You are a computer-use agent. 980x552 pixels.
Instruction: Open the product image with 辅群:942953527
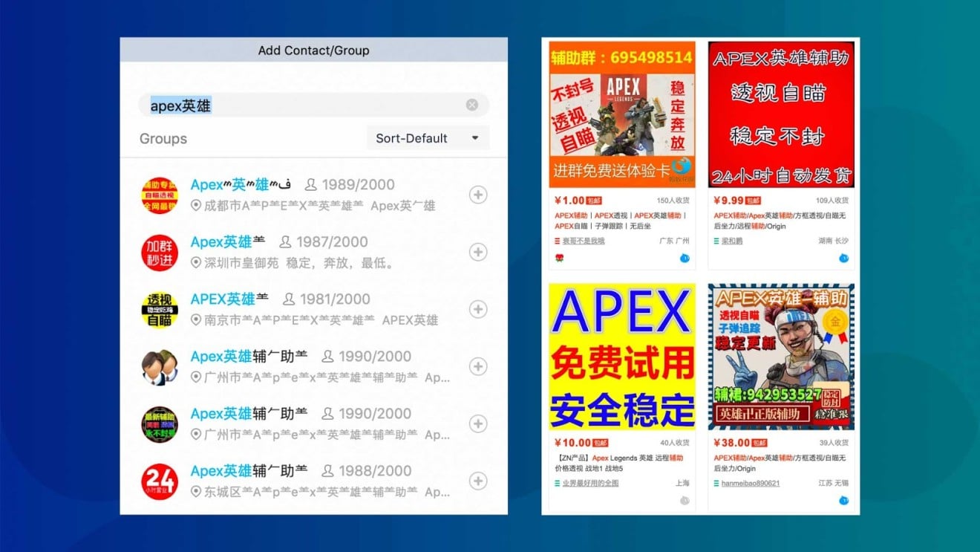click(781, 357)
